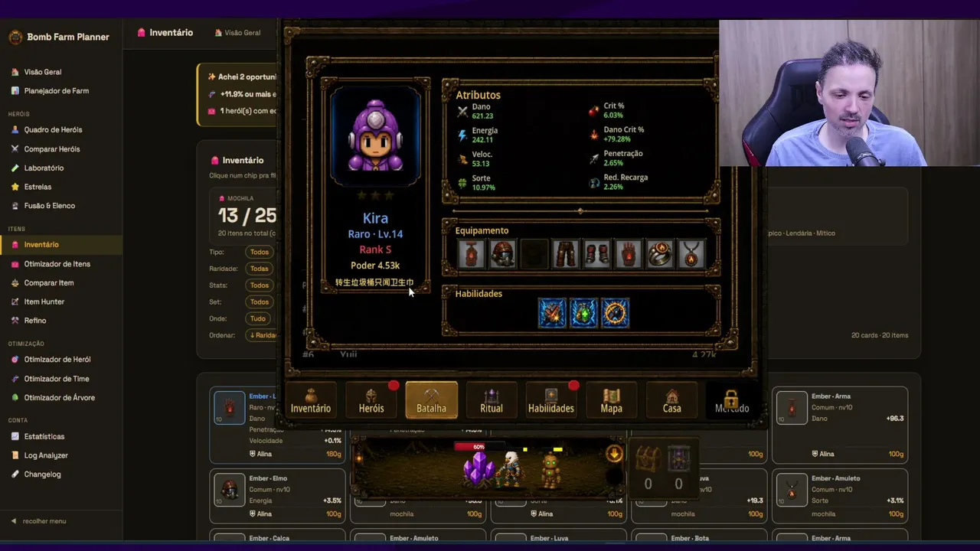Select the Tipo filter chip Todos

click(260, 253)
